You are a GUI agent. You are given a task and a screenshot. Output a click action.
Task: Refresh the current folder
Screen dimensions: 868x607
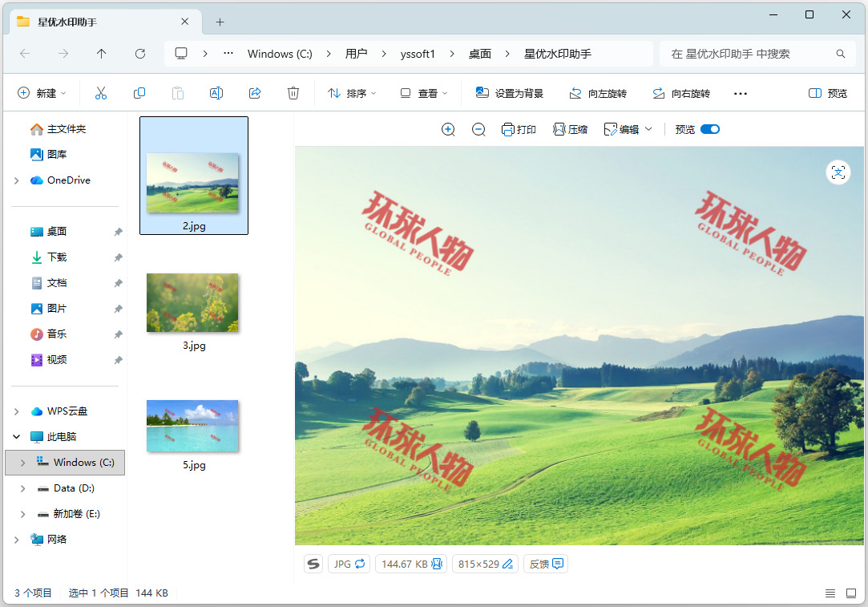[140, 54]
